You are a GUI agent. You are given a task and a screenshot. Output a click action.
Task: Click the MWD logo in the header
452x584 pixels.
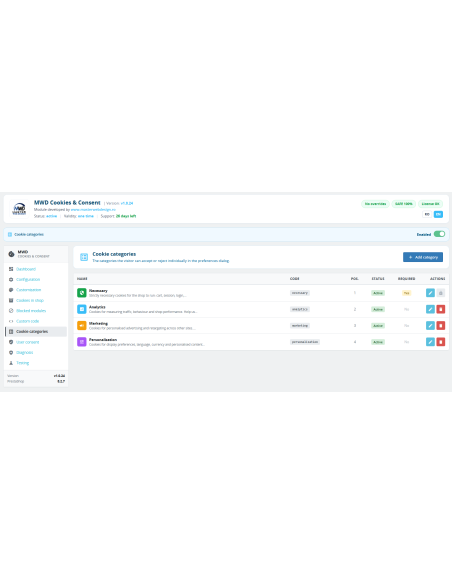tap(19, 209)
